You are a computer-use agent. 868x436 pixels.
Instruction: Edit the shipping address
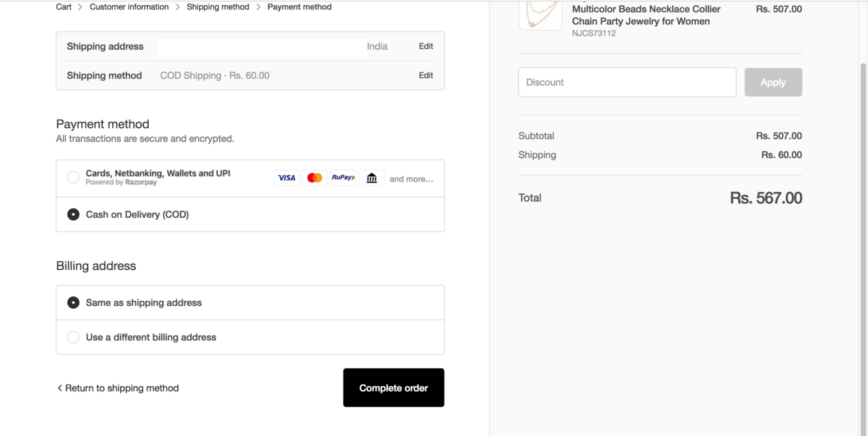tap(426, 47)
